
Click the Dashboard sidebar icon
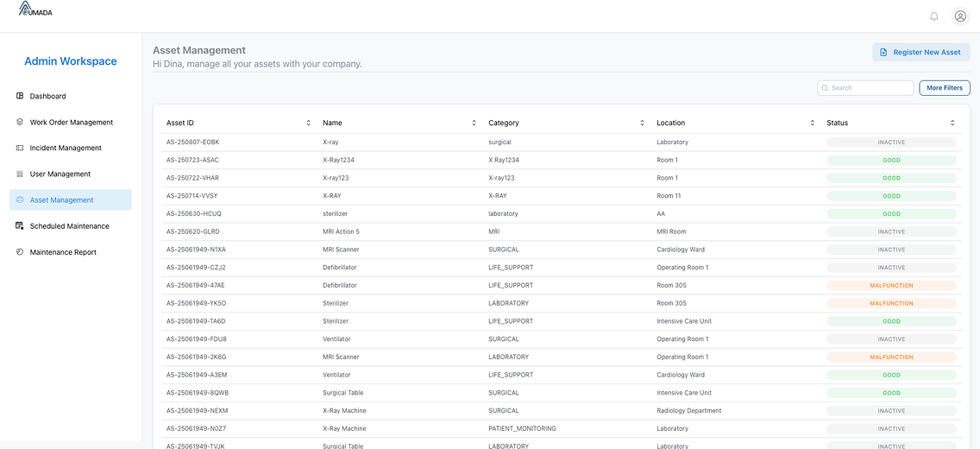click(20, 96)
